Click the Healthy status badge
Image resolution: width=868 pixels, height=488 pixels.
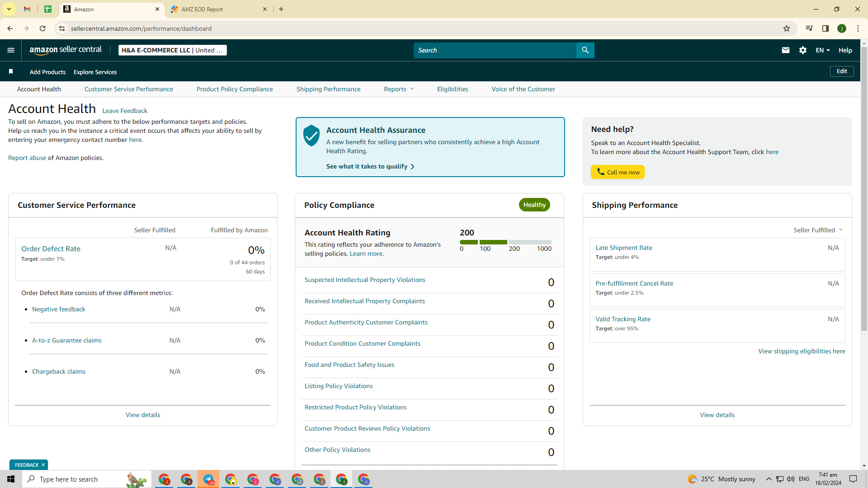tap(534, 205)
